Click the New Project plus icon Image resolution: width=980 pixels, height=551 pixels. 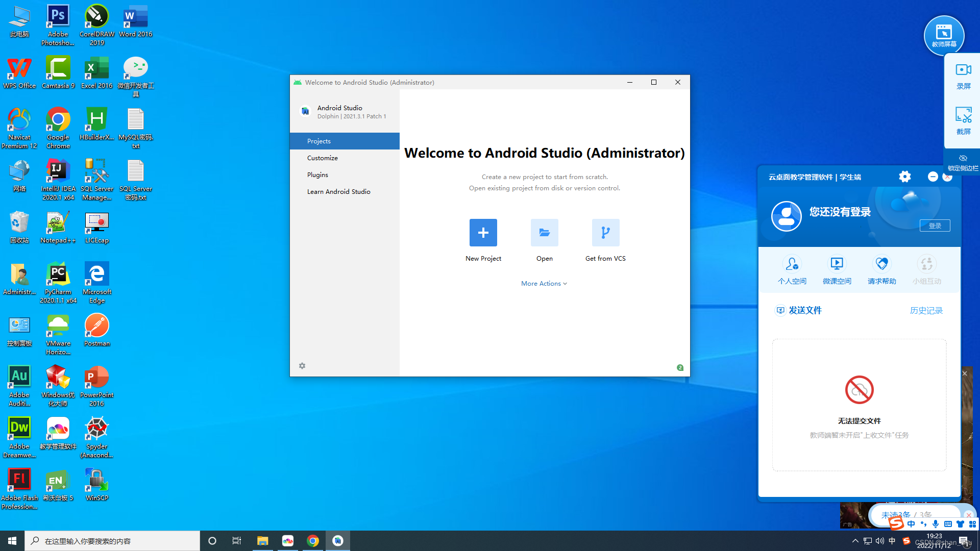pos(483,233)
